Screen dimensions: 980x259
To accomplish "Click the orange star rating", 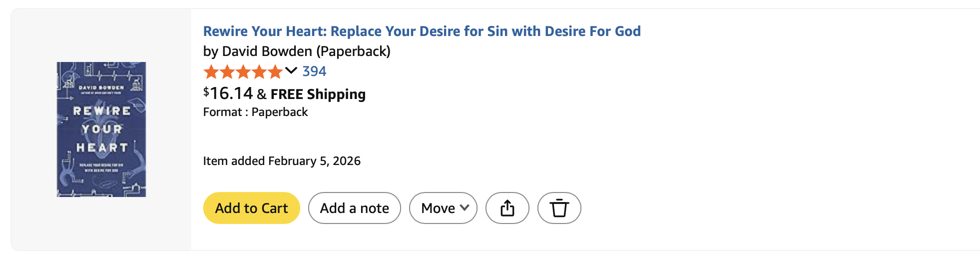I will click(243, 72).
